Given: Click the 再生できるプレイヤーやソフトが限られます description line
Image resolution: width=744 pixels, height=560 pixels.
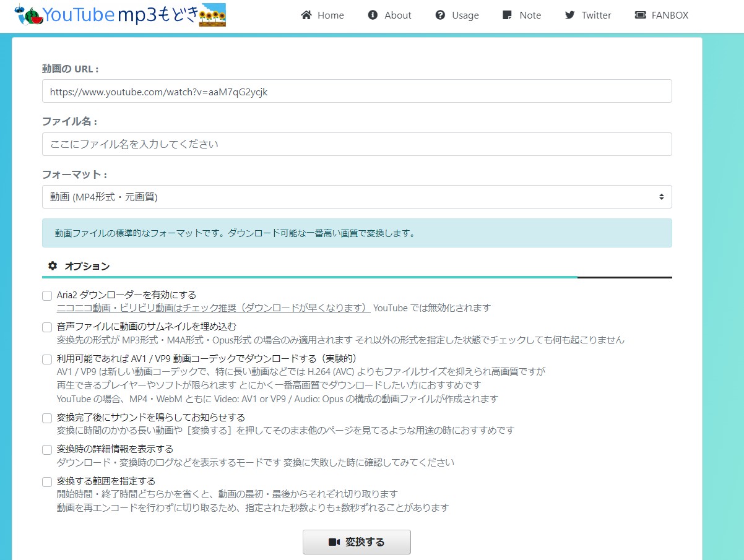Looking at the screenshot, I should point(269,386).
